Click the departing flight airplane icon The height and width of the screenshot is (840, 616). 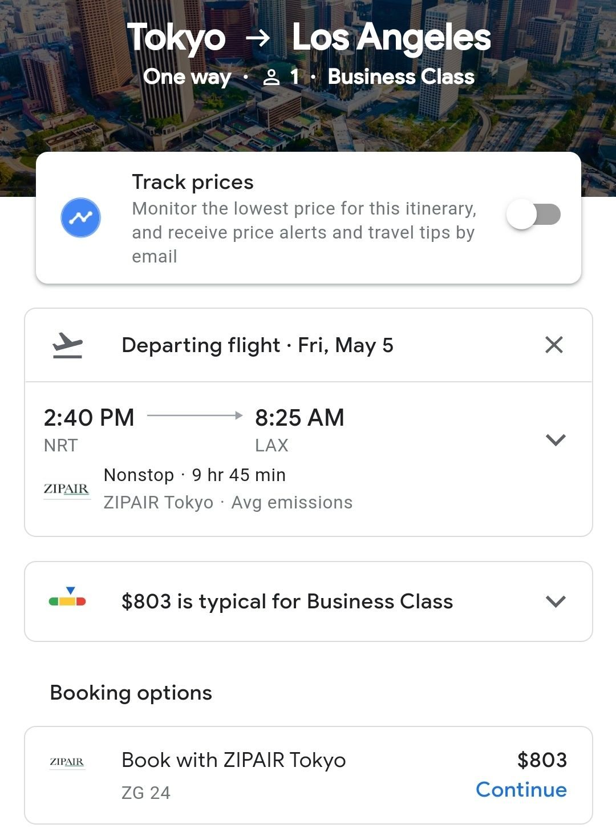click(x=68, y=345)
